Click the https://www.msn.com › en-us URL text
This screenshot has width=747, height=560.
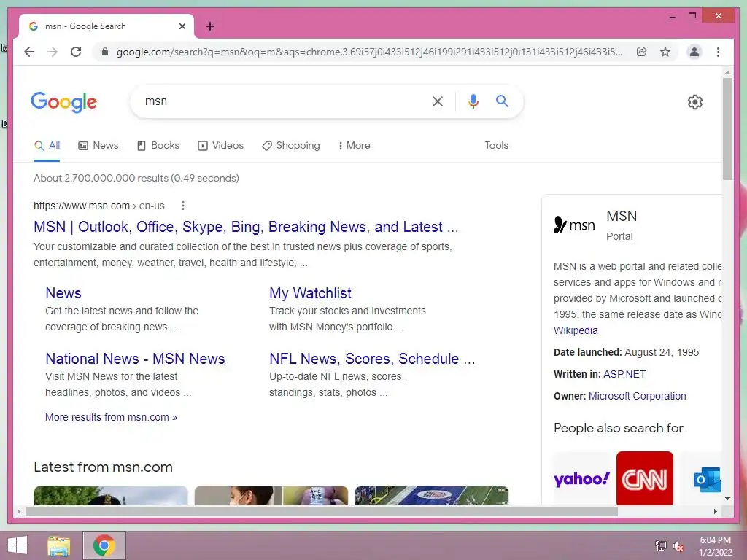click(99, 206)
